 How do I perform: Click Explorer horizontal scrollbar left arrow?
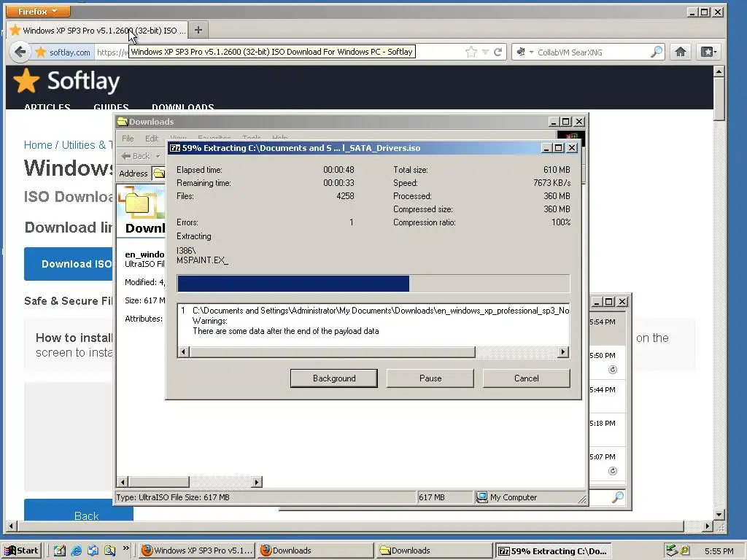pyautogui.click(x=123, y=482)
